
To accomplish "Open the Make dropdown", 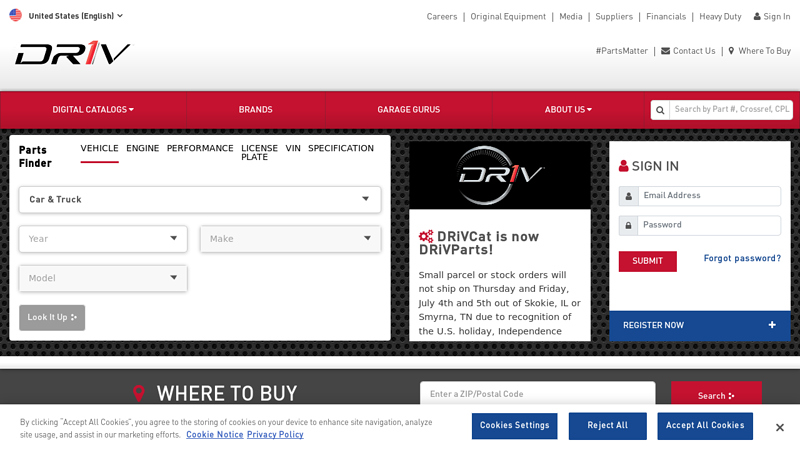I will click(x=290, y=239).
